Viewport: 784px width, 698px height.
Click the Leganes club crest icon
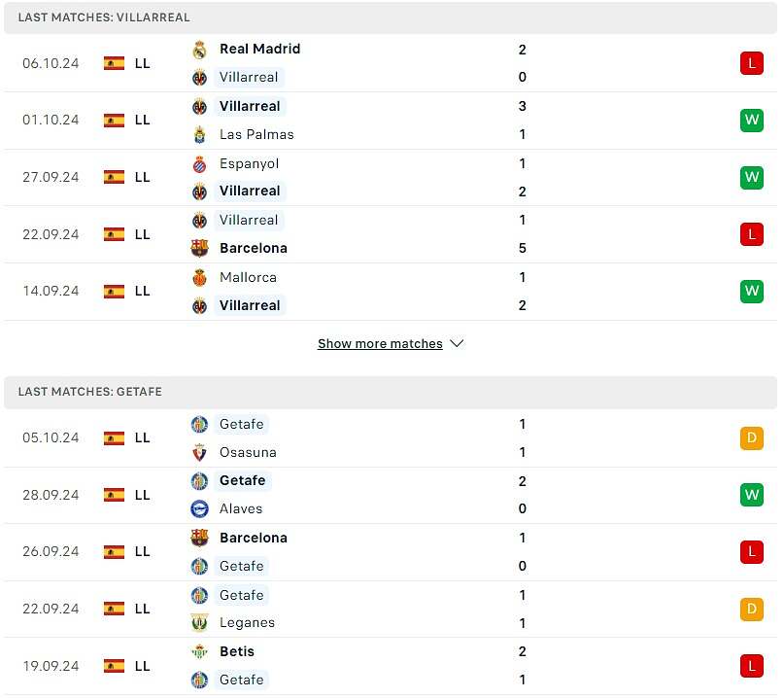[199, 622]
